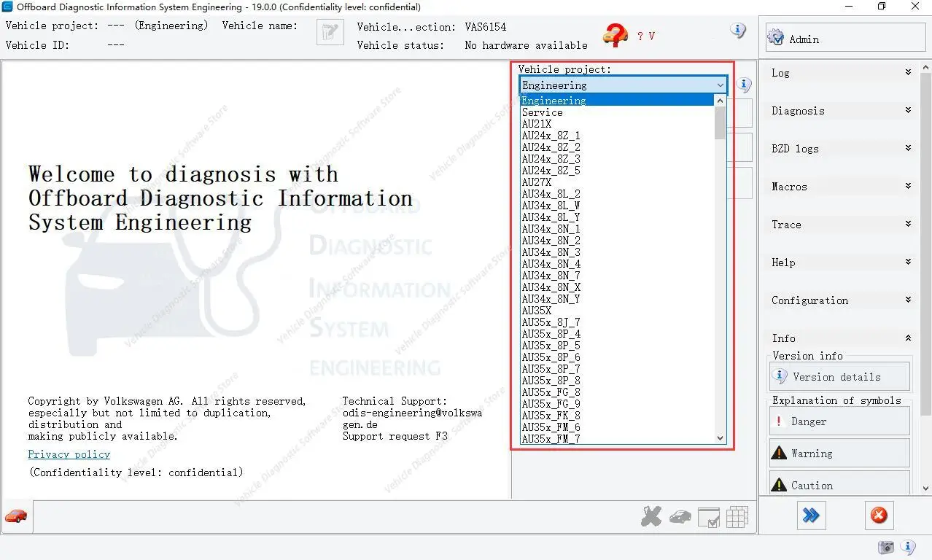Select AU34x_8N_1 list entry
Viewport: 932px width, 560px height.
coord(617,229)
